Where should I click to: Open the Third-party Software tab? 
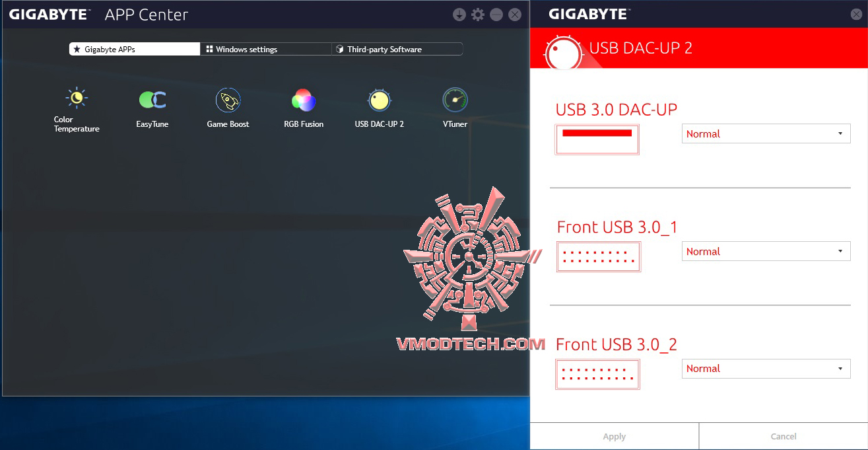click(397, 49)
